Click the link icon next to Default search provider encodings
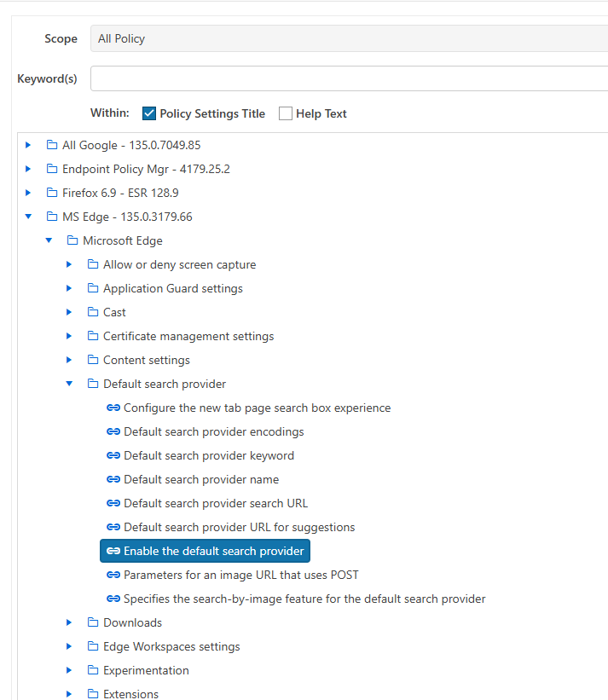This screenshot has height=700, width=608. [x=113, y=431]
